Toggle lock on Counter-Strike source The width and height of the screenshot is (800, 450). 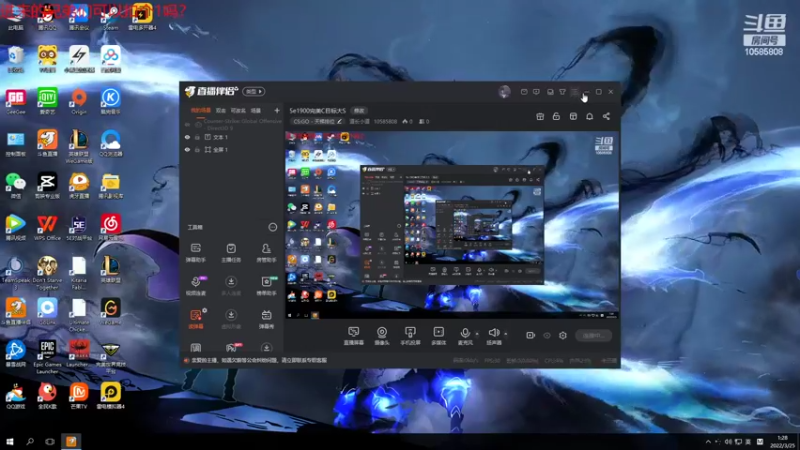point(198,124)
